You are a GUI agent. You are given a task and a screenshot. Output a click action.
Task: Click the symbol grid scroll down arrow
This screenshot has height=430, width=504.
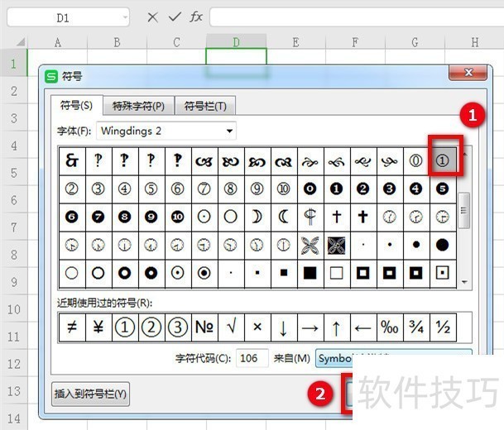[x=464, y=282]
